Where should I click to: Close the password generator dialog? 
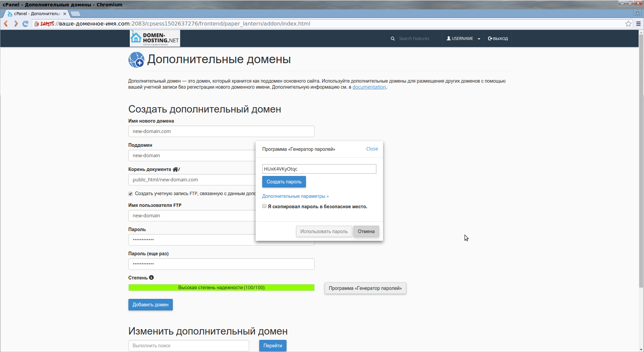pyautogui.click(x=372, y=149)
